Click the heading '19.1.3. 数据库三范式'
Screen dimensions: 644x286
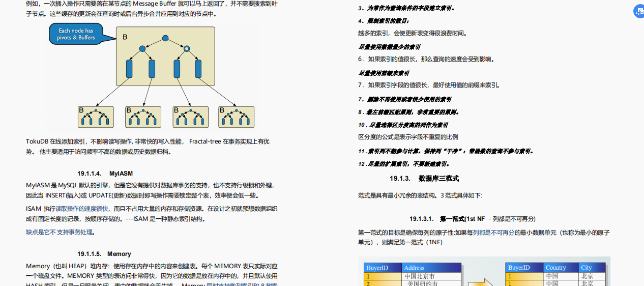(x=424, y=179)
